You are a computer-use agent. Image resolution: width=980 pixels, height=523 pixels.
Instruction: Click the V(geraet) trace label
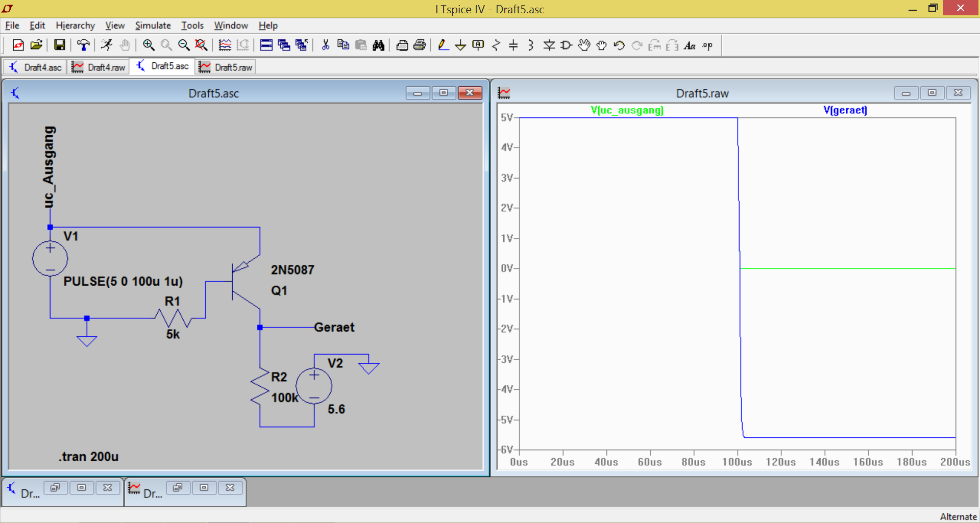[x=845, y=110]
